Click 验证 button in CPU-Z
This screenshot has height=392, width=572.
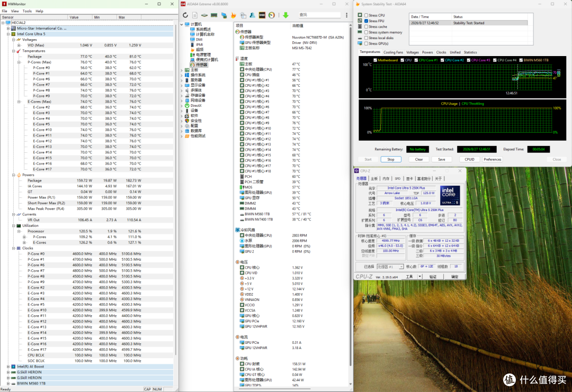(433, 277)
